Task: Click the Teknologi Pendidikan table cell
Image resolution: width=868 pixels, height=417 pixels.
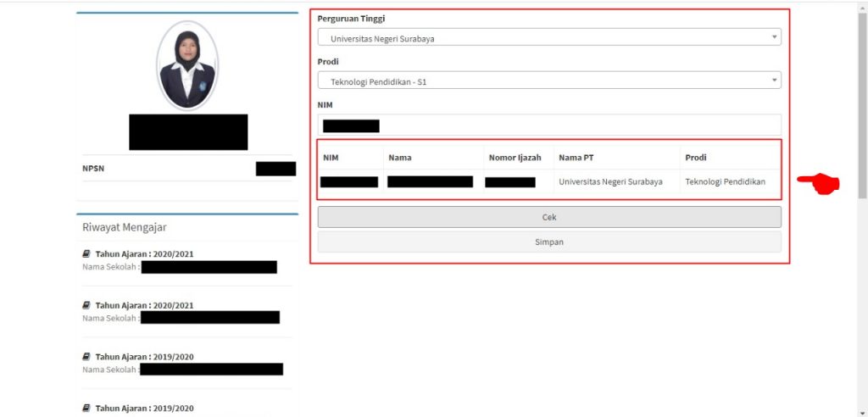Action: coord(726,181)
